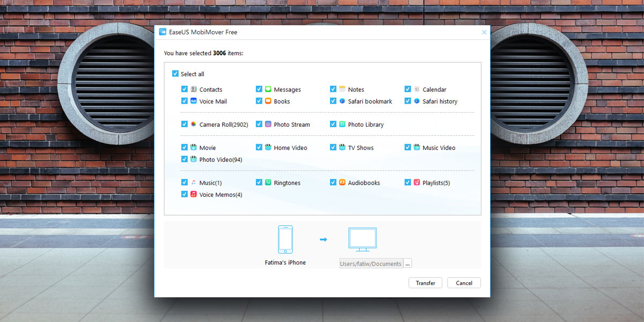
Task: Click the red Voice Memos icon
Action: tap(193, 194)
